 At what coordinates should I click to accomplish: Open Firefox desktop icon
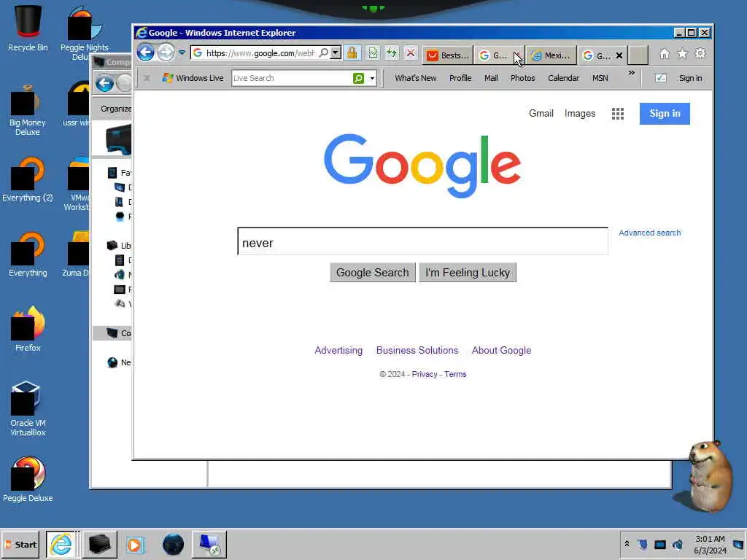click(28, 330)
